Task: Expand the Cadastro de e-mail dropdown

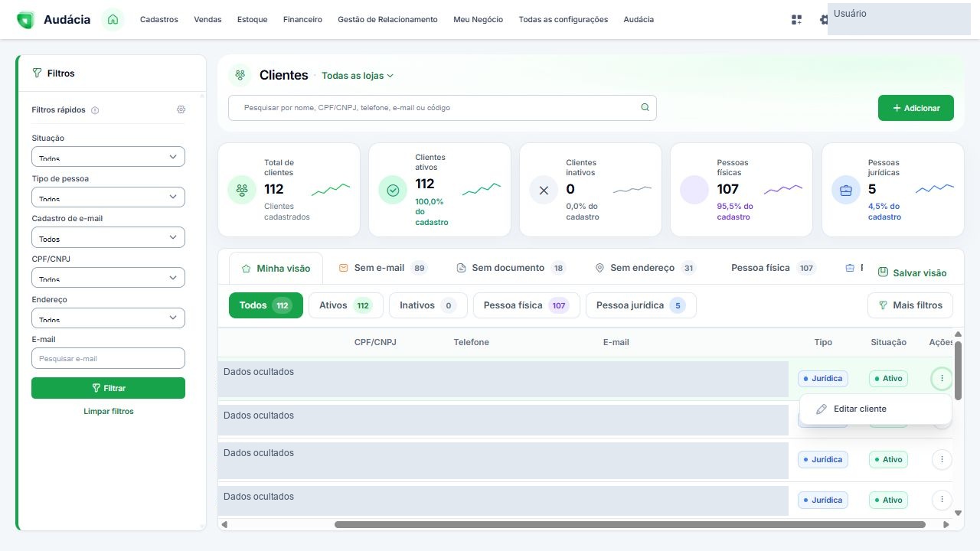Action: click(x=108, y=237)
